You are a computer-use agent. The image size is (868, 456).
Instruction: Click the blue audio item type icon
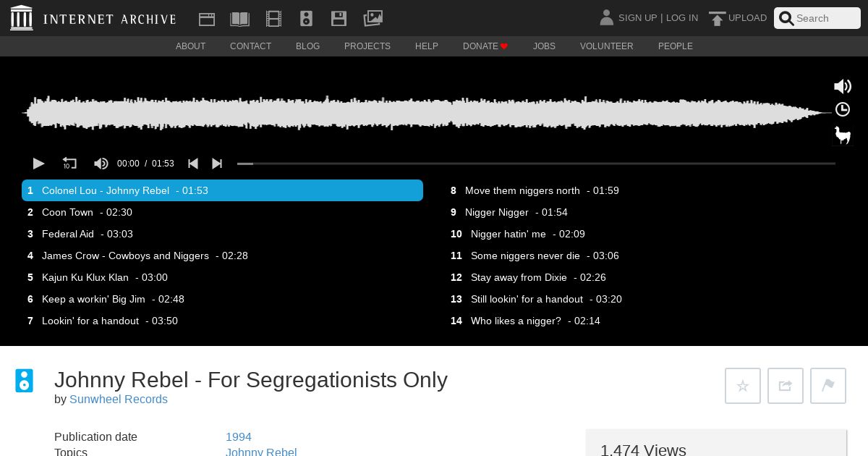pyautogui.click(x=25, y=381)
